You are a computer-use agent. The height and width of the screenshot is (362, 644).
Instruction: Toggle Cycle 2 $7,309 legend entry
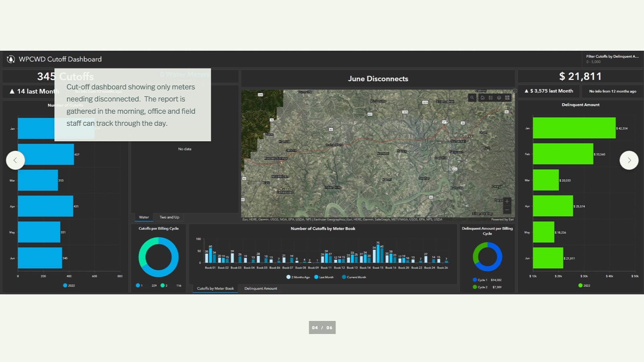coord(487,287)
